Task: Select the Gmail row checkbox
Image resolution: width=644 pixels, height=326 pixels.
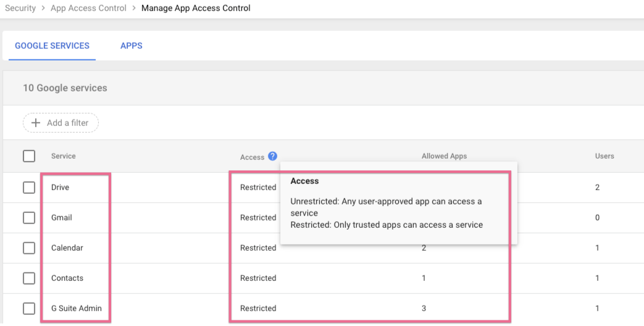Action: pyautogui.click(x=29, y=217)
